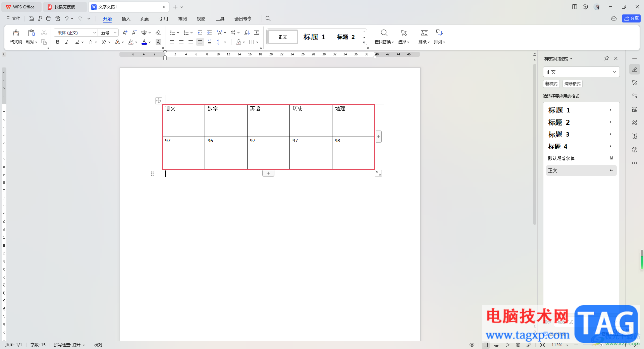Open the current style dropdown in Styles panel
Viewport: 644px width, 349px height.
click(614, 72)
